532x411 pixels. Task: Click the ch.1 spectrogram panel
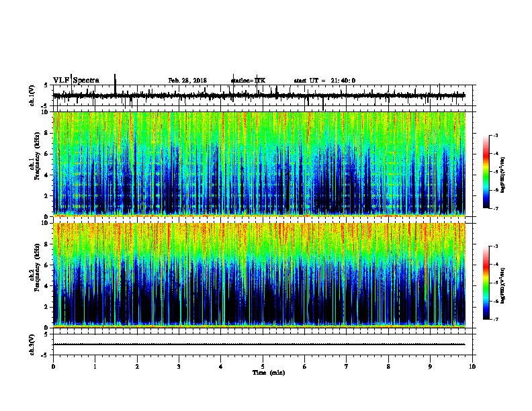259,164
